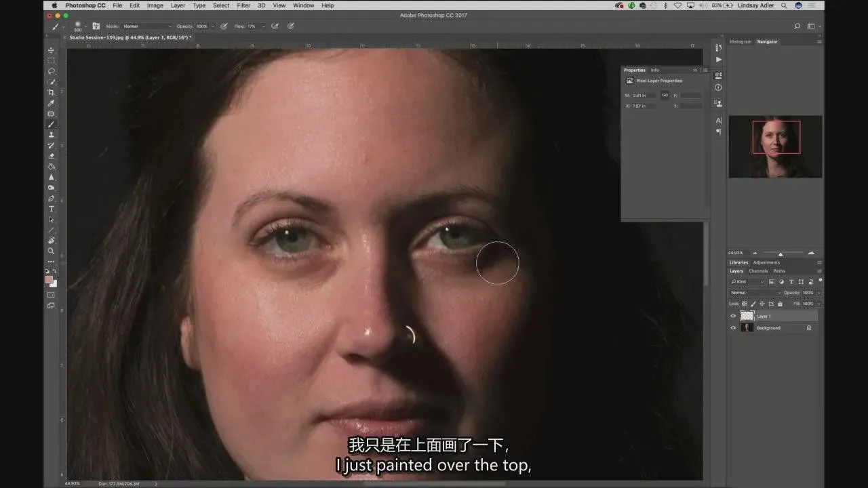Choose the Crop tool

click(51, 92)
